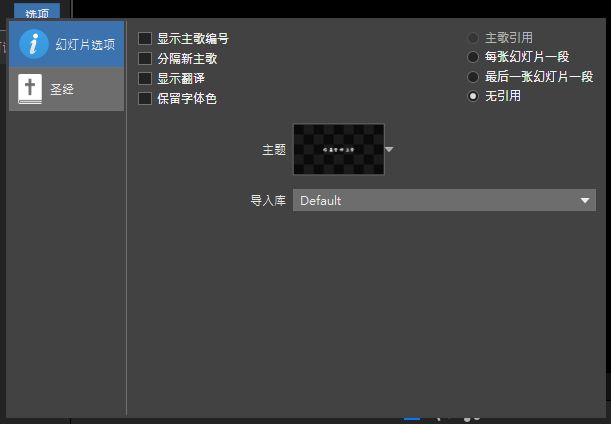Check the 显示翻译 option
The height and width of the screenshot is (424, 611).
146,78
